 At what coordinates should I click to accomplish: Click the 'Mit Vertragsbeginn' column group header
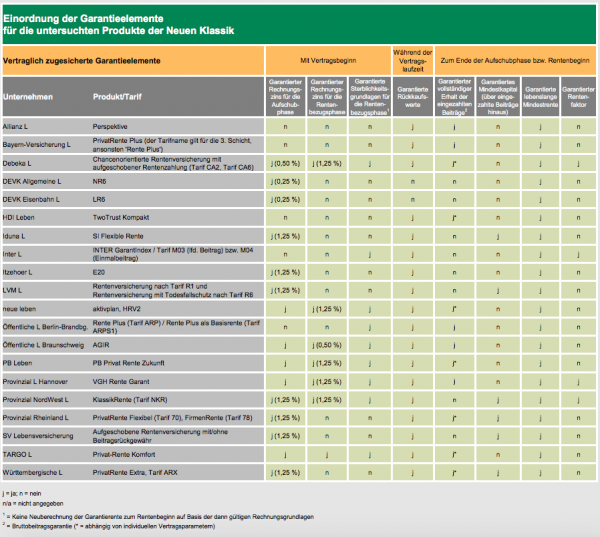click(328, 60)
